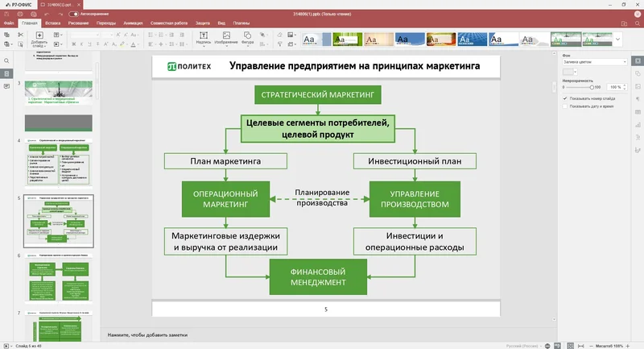Open shape settings icon in right sidebar

(638, 73)
